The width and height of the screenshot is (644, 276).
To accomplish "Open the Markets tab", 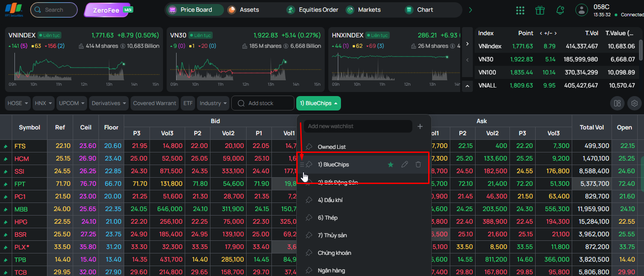I will click(x=364, y=10).
